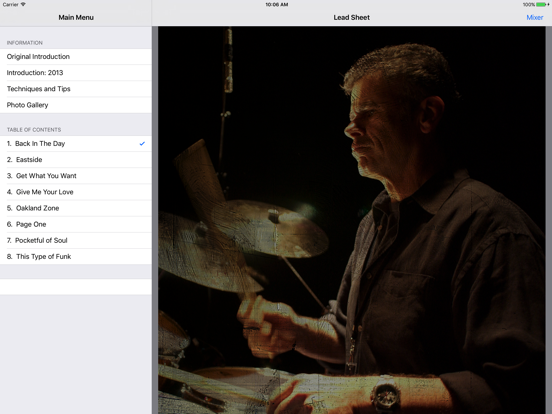Screen dimensions: 552x414
Task: Open Introduction: 2013 entry
Action: tap(76, 73)
